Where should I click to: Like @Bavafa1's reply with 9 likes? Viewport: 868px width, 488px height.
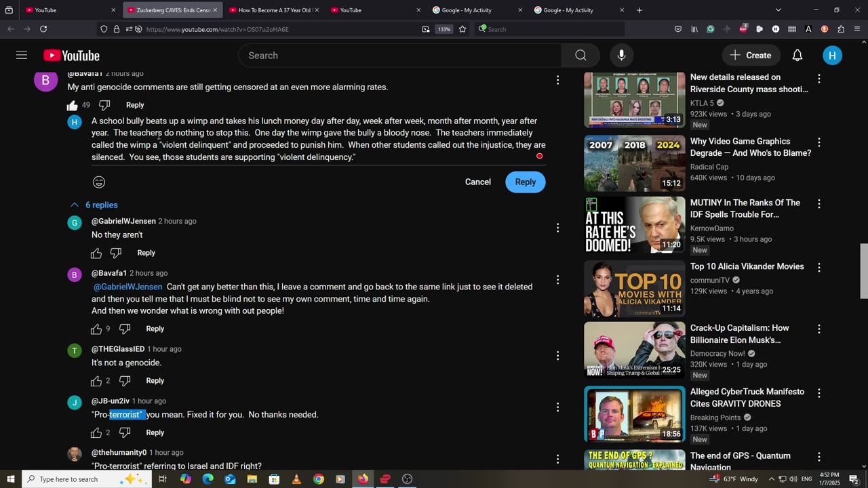pyautogui.click(x=96, y=329)
